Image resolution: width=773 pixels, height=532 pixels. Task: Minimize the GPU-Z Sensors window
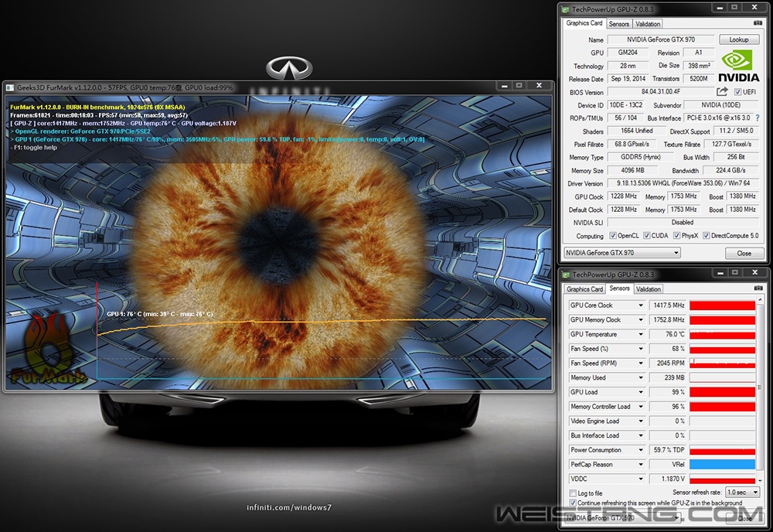point(720,273)
